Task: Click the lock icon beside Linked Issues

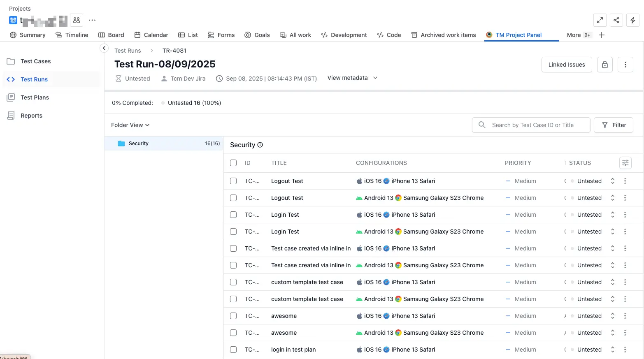Action: [604, 65]
